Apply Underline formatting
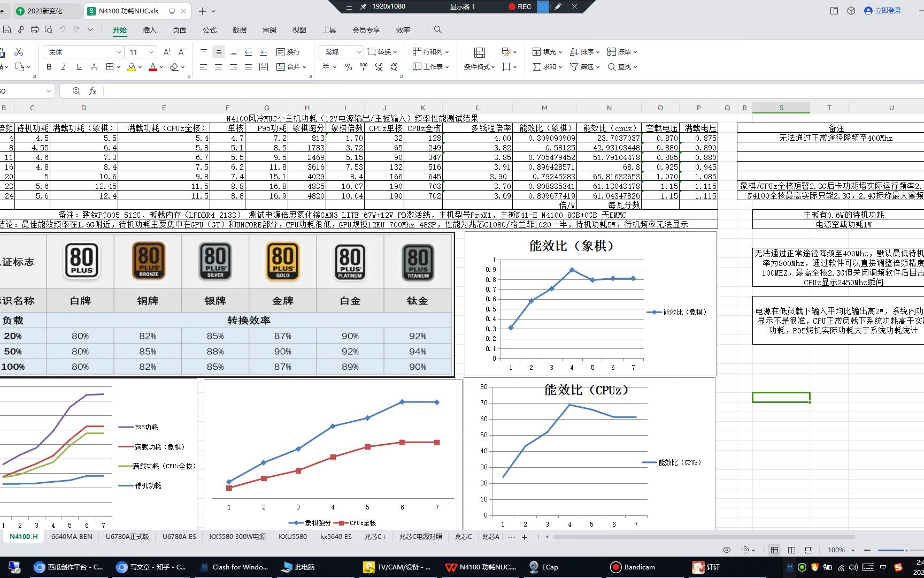Viewport: 924px width, 578px height. (79, 67)
